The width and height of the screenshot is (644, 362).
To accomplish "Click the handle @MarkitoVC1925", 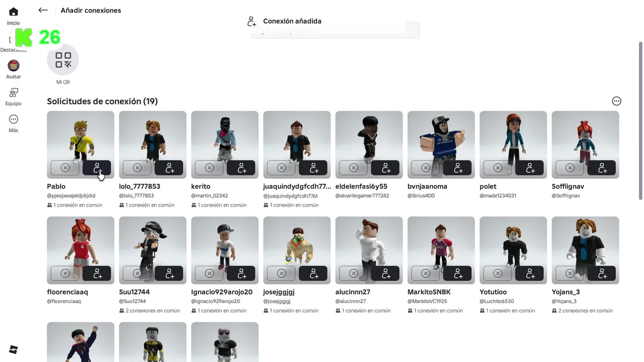I will point(427,301).
